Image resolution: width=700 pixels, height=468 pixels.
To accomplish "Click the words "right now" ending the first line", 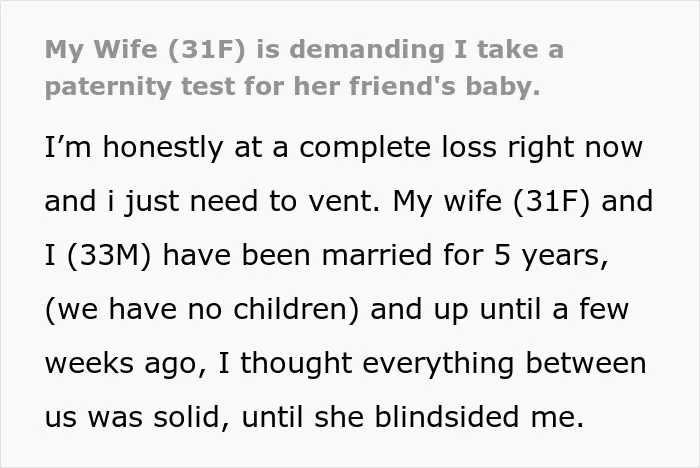I will [575, 147].
